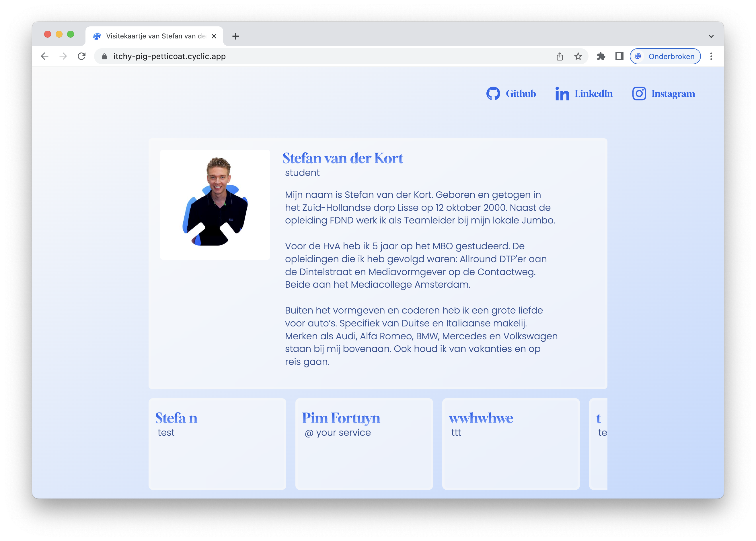Open the Github profile link
This screenshot has width=756, height=541.
tap(511, 94)
